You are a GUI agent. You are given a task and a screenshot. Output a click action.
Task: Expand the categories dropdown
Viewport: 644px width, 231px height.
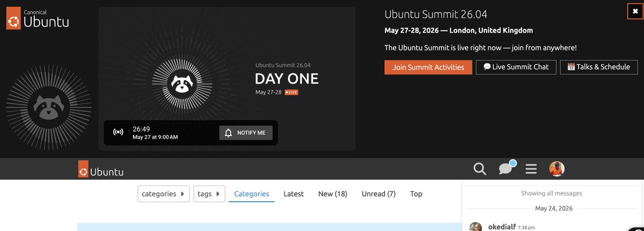point(164,193)
